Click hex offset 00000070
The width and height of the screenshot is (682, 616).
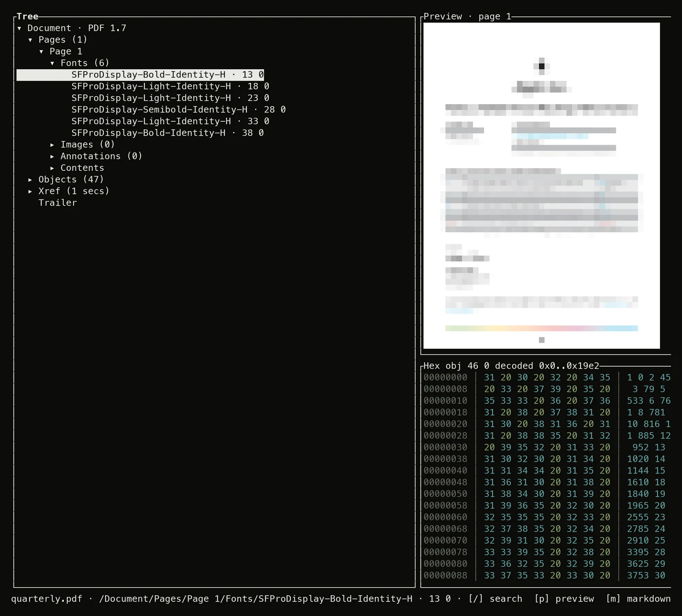(445, 541)
